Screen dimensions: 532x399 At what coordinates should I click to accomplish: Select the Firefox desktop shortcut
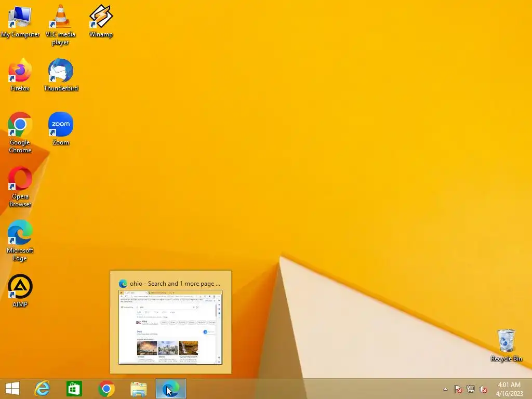20,75
